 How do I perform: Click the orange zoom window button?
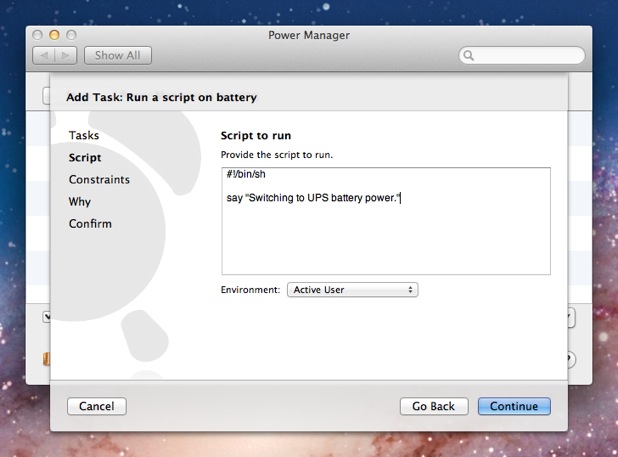(71, 35)
